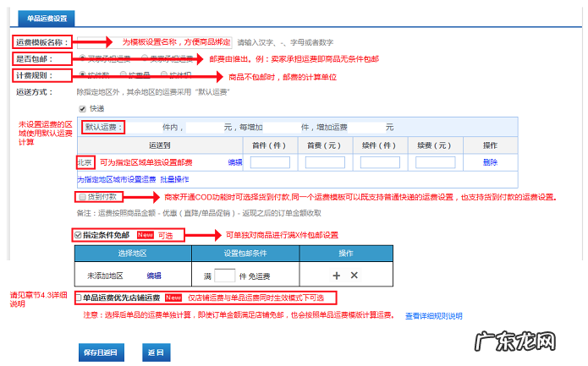Select the 买家承担运费 radio button
This screenshot has width=588, height=366.
(83, 57)
